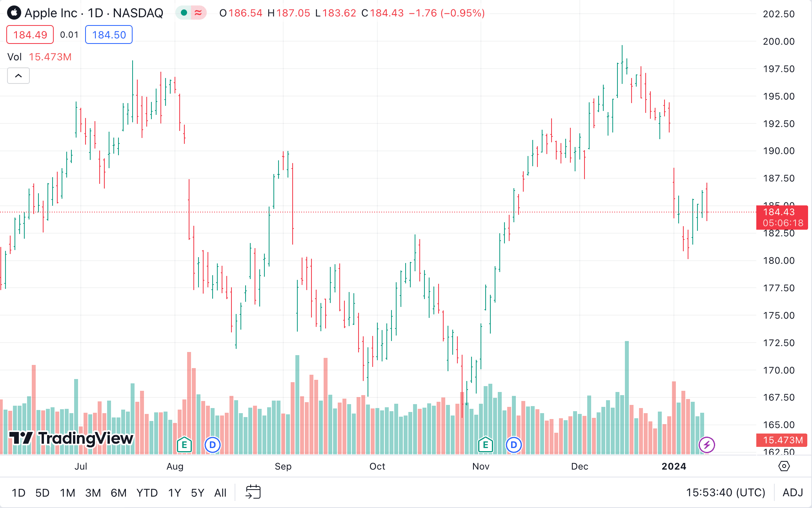Click the red 184.49 sell button

[30, 35]
